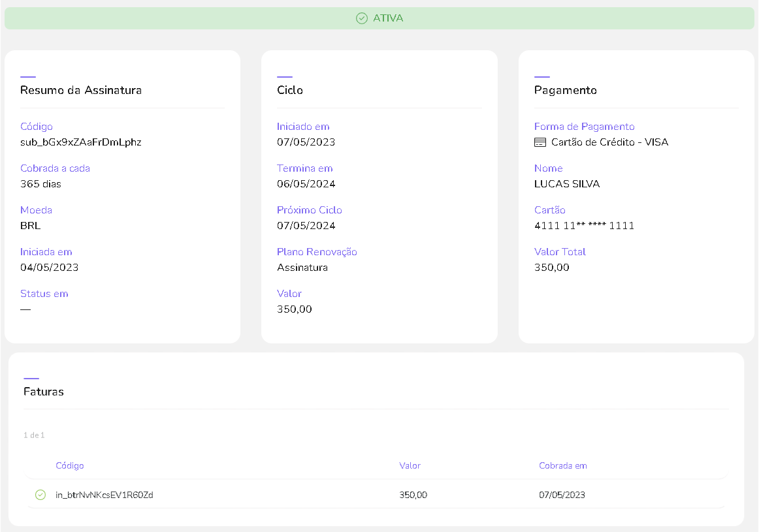Click the Próximo Ciclo date 07/05/2024
The image size is (759, 532).
pos(306,226)
